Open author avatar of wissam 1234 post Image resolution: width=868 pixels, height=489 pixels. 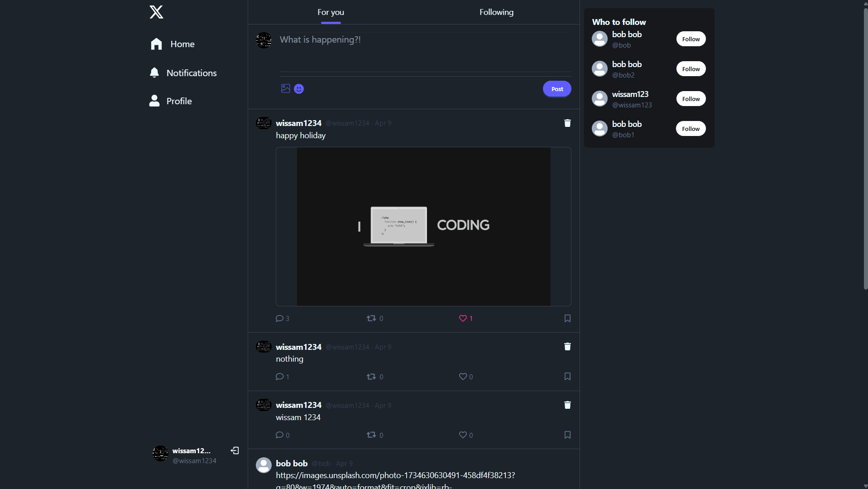point(264,405)
